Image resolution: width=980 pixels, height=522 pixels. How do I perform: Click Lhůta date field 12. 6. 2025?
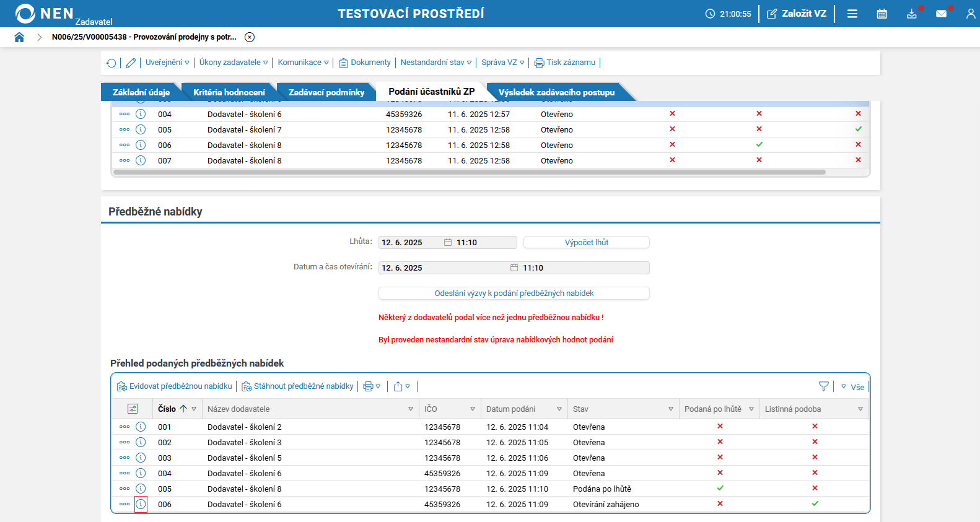tap(409, 243)
